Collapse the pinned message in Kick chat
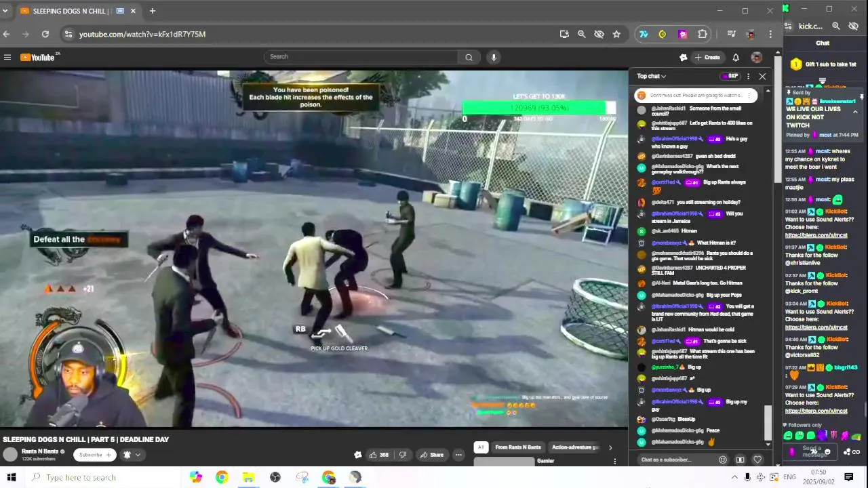The width and height of the screenshot is (868, 488). pos(855,113)
